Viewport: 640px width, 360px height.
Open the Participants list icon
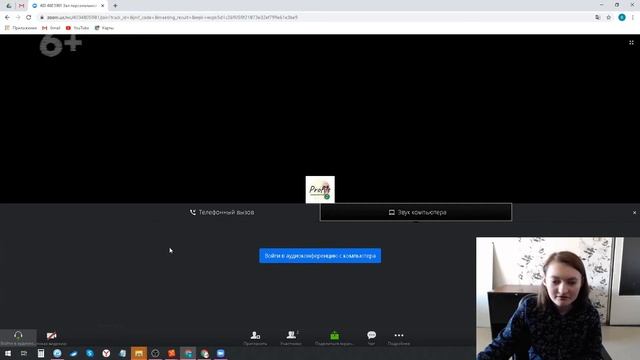tap(291, 335)
